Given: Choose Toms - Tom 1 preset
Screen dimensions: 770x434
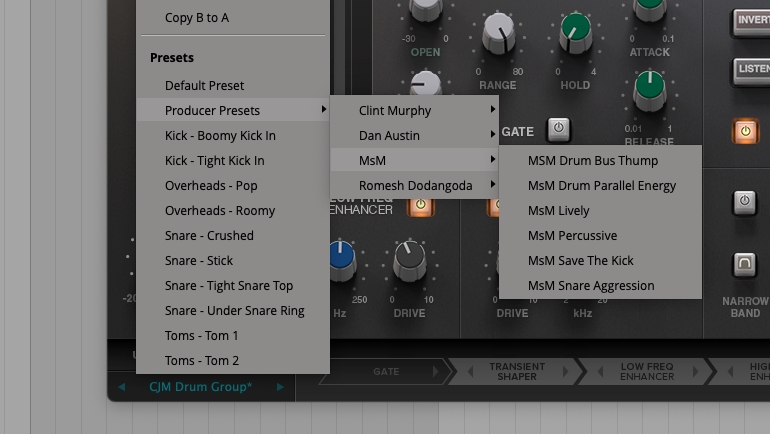Looking at the screenshot, I should point(233,336).
